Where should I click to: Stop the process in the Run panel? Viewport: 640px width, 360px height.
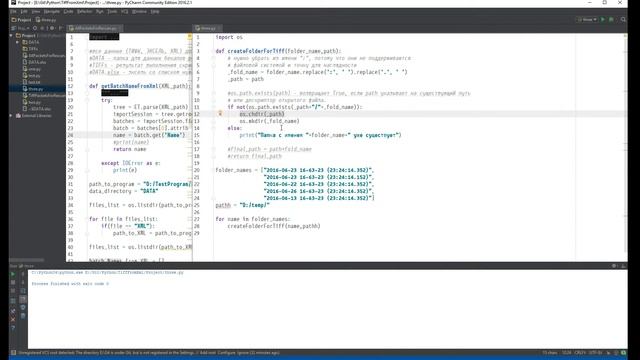[x=13, y=282]
